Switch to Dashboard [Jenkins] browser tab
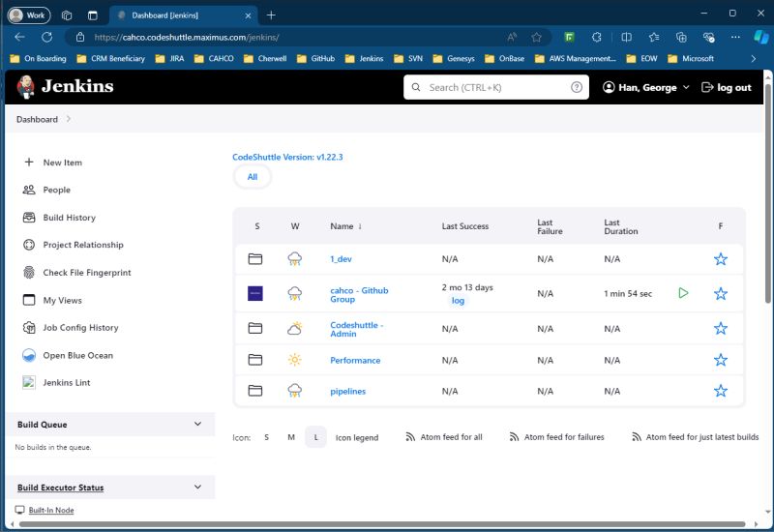 pyautogui.click(x=184, y=15)
